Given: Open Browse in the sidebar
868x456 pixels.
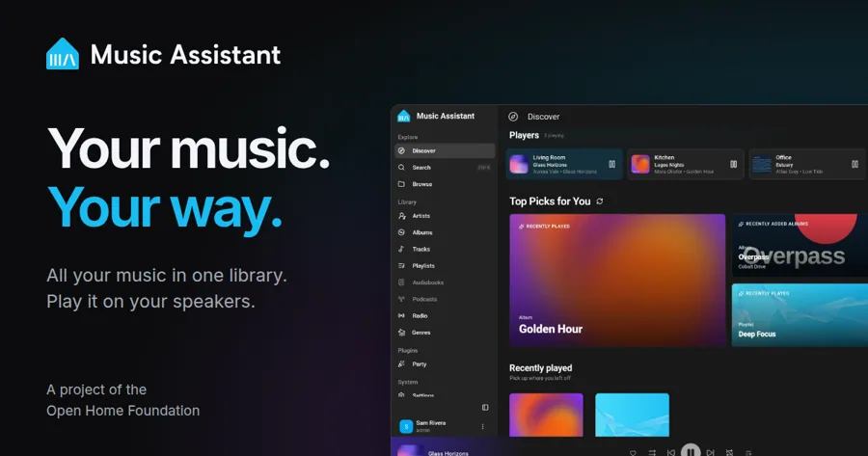Looking at the screenshot, I should [x=445, y=184].
